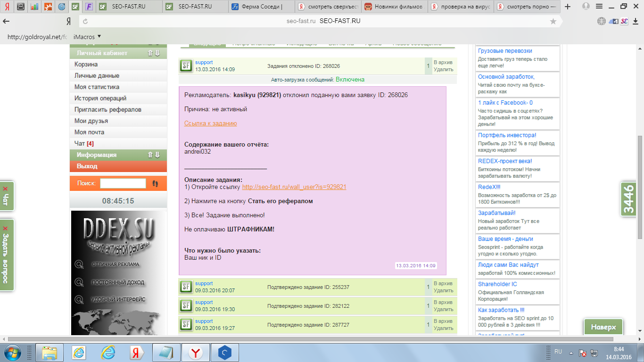Open Action Center flag tray icon
The height and width of the screenshot is (362, 644).
click(x=582, y=353)
